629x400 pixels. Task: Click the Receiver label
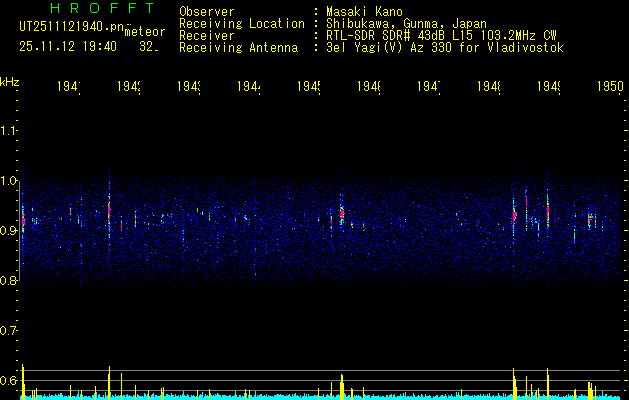[x=207, y=36]
